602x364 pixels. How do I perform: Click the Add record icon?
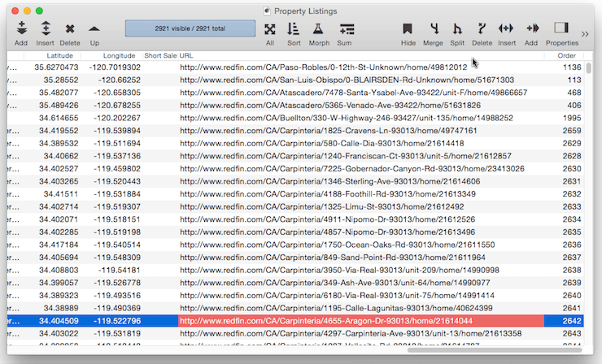coord(21,28)
